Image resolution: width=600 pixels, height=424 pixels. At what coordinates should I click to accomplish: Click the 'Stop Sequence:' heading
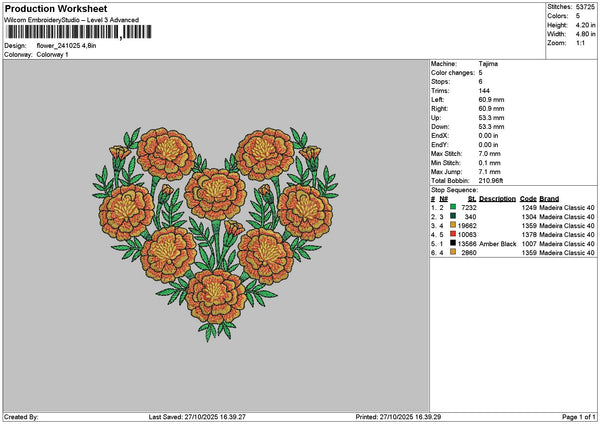[x=455, y=190]
